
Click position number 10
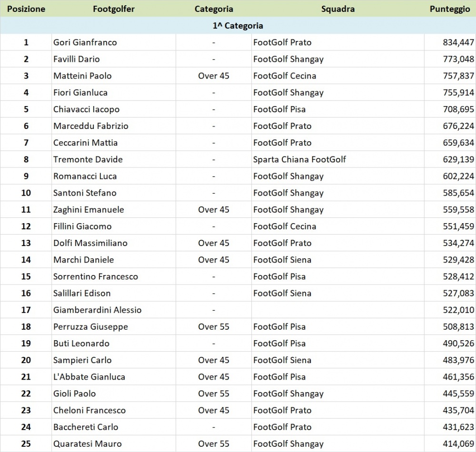click(x=26, y=193)
